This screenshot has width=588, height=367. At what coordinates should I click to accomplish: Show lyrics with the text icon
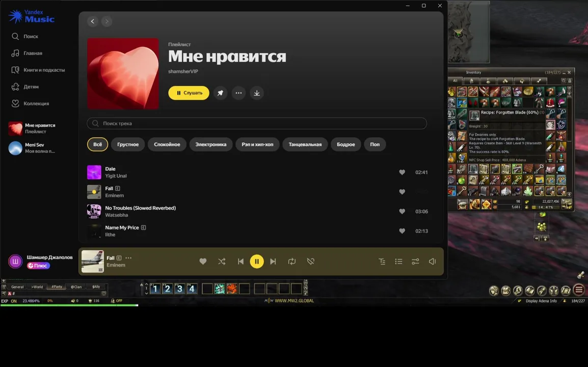point(382,261)
